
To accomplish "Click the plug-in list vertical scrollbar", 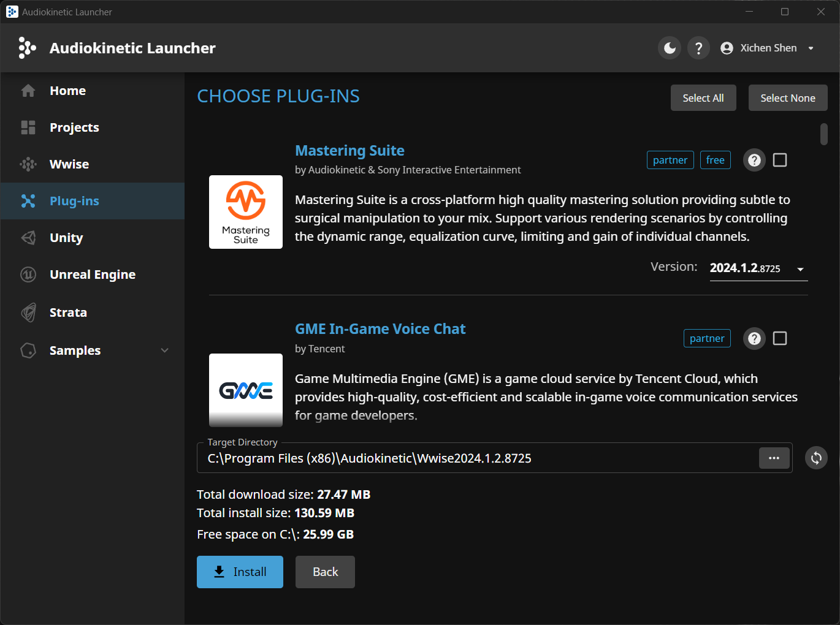I will click(x=824, y=134).
